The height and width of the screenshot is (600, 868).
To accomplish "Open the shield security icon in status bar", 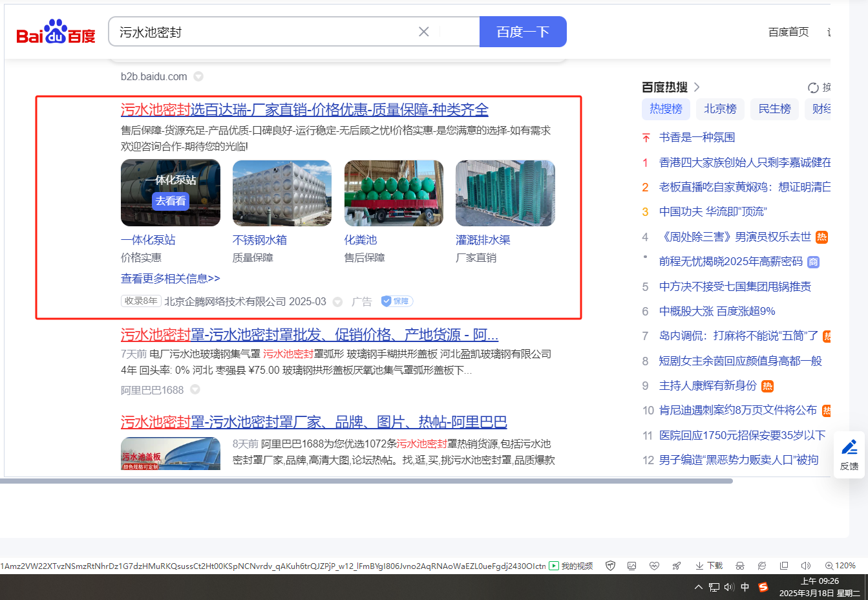I will [x=610, y=566].
